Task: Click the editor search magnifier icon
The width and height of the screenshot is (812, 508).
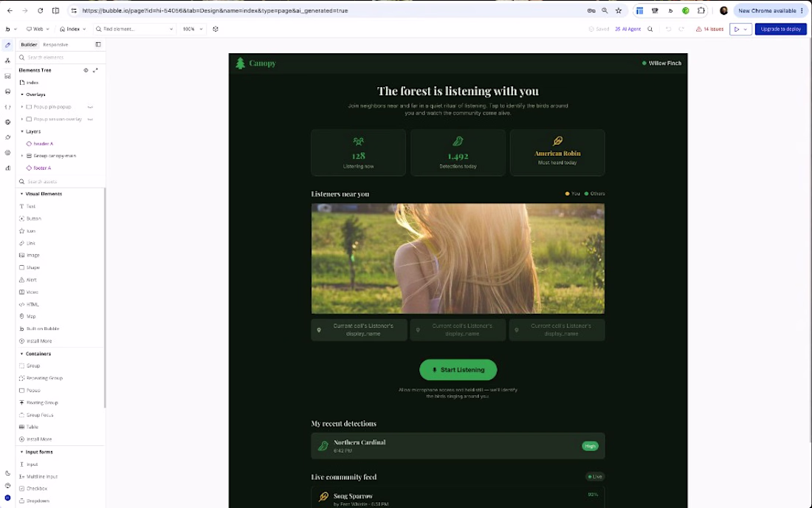Action: pos(650,29)
